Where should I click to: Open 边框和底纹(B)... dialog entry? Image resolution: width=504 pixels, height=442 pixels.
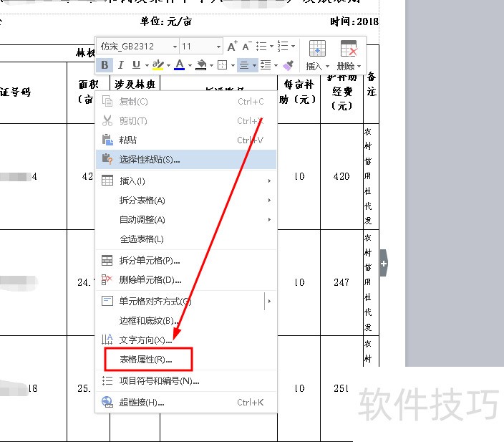pyautogui.click(x=186, y=321)
